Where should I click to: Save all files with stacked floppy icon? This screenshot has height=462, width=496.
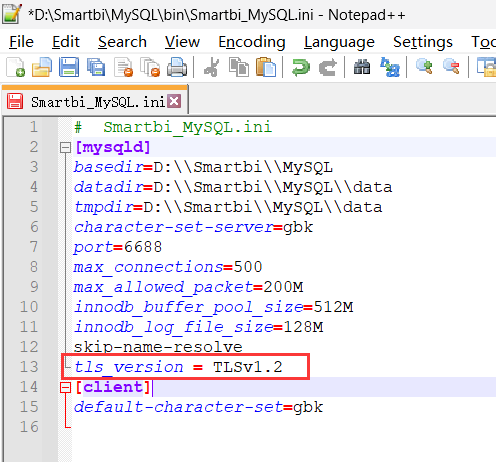96,67
